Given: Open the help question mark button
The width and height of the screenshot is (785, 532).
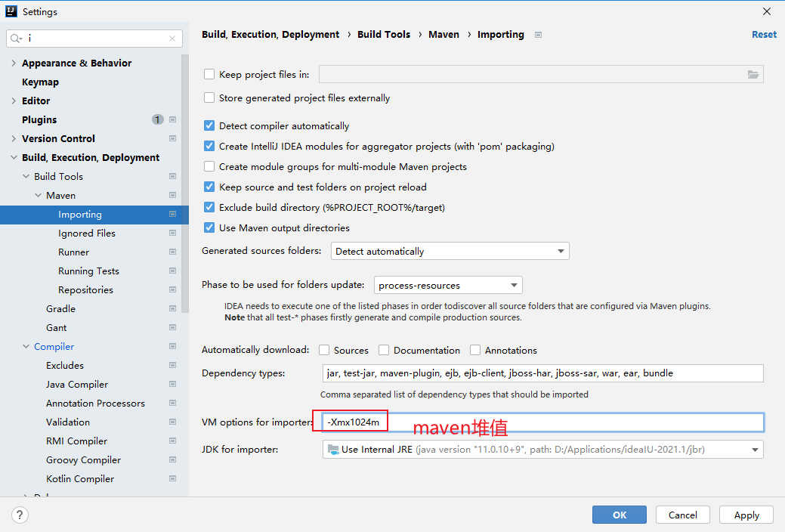Looking at the screenshot, I should click(x=20, y=515).
